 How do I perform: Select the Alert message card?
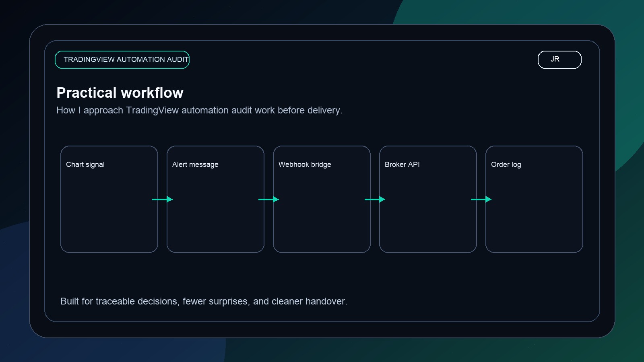click(215, 199)
